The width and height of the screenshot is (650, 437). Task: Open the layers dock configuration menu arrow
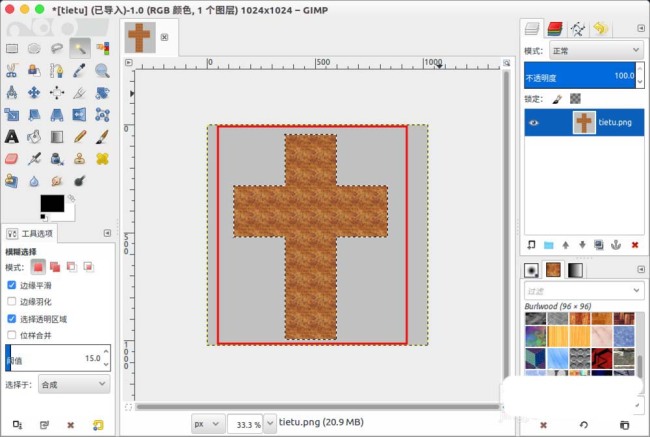[640, 28]
